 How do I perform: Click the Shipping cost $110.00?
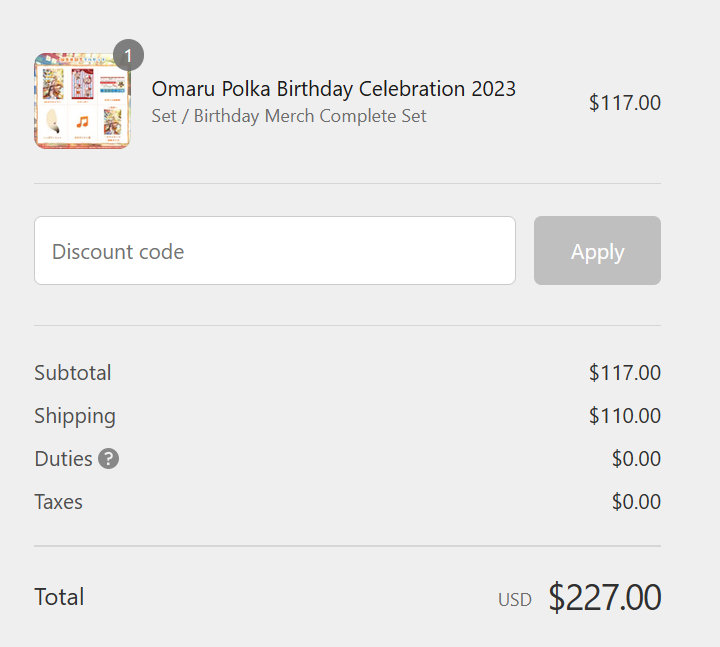625,416
